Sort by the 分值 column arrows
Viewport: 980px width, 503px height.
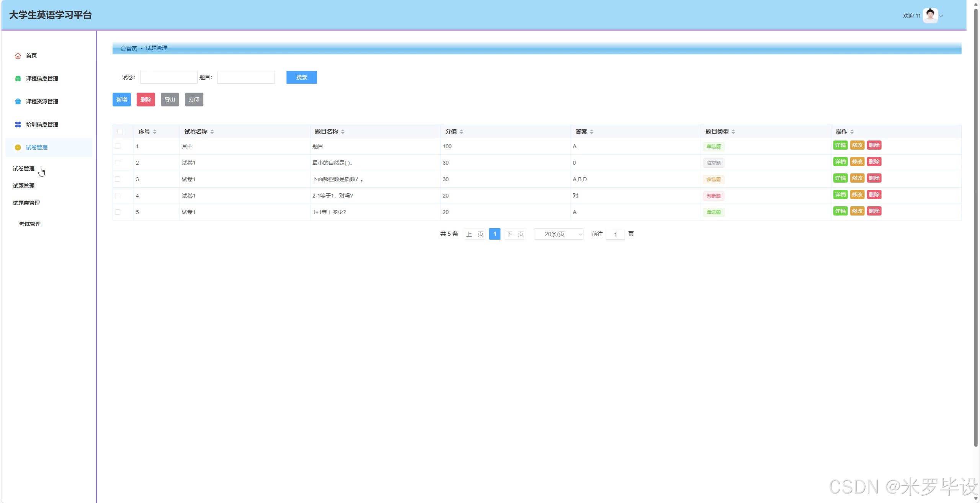coord(461,132)
